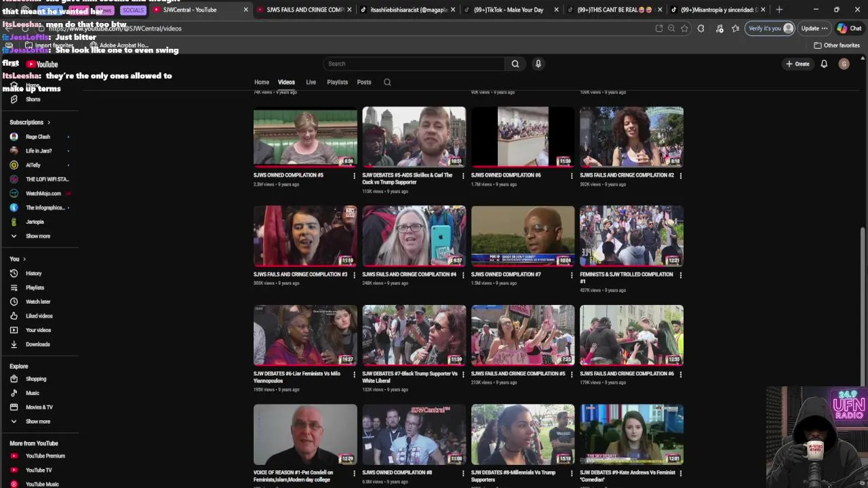Open WatchMojo.com subscription channel
This screenshot has width=868, height=488.
point(43,194)
